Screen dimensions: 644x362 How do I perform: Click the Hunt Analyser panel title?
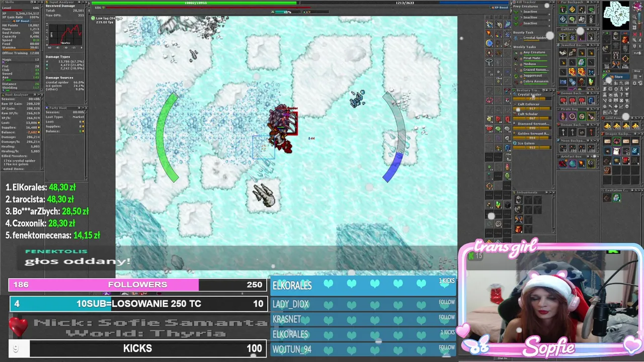[x=17, y=95]
